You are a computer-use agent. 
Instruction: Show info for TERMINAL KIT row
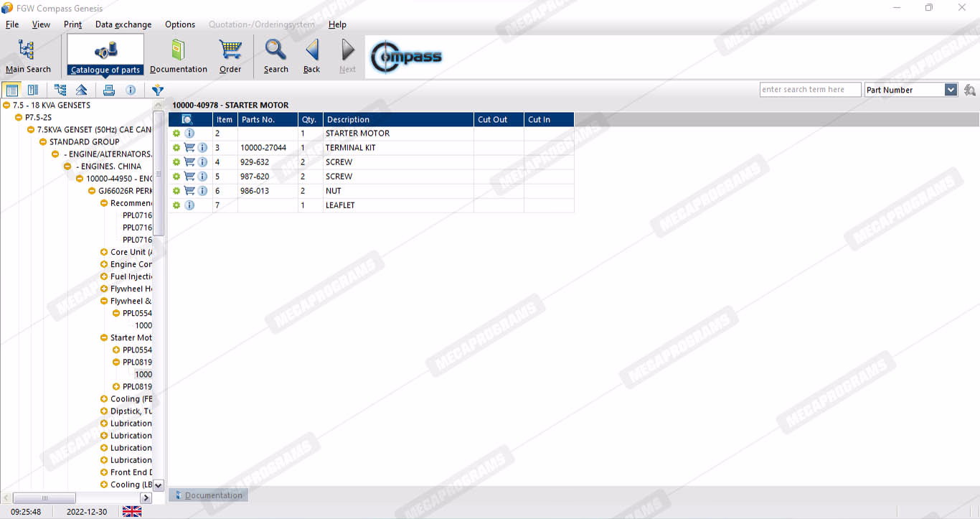point(202,148)
